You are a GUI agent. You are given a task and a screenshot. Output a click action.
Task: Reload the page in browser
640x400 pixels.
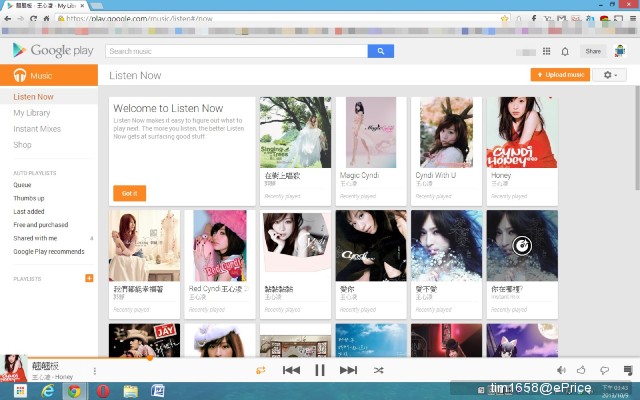tap(33, 18)
